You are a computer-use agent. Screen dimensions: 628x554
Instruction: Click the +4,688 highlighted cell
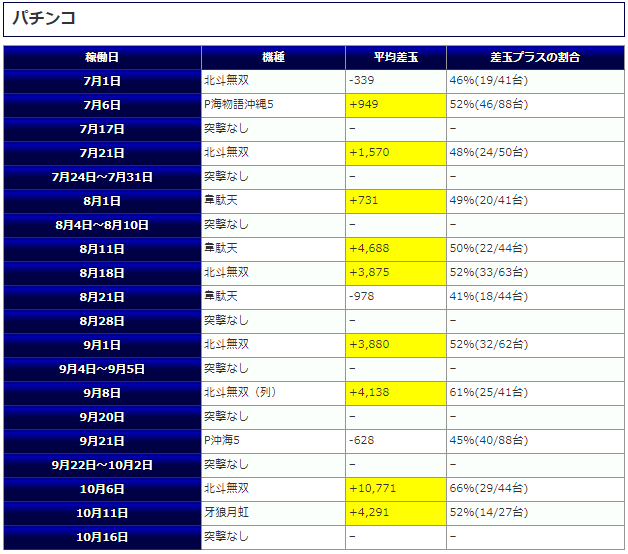point(395,249)
